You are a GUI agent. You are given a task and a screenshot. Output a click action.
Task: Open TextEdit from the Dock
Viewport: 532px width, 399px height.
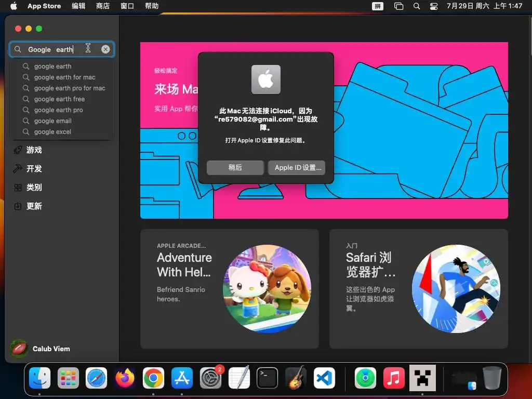[239, 378]
